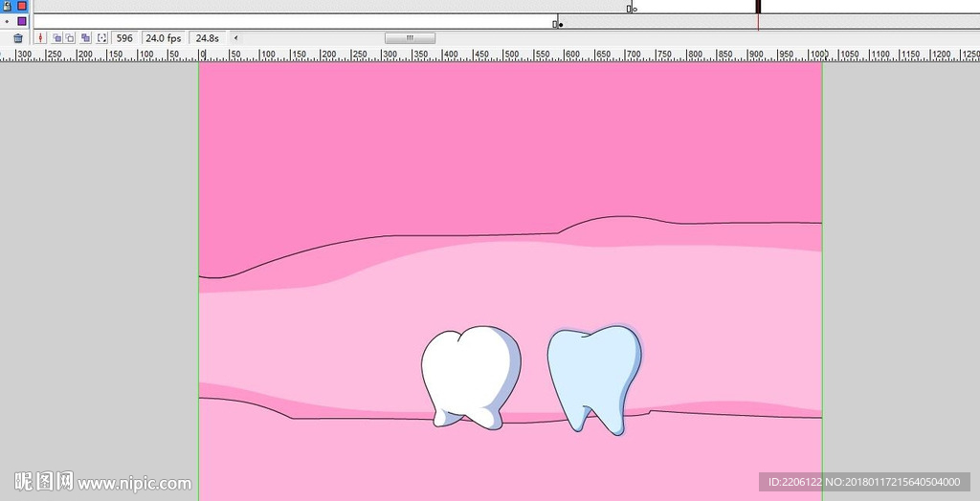Image resolution: width=980 pixels, height=501 pixels.
Task: Click the 24.0 fps frame rate field
Action: [163, 38]
